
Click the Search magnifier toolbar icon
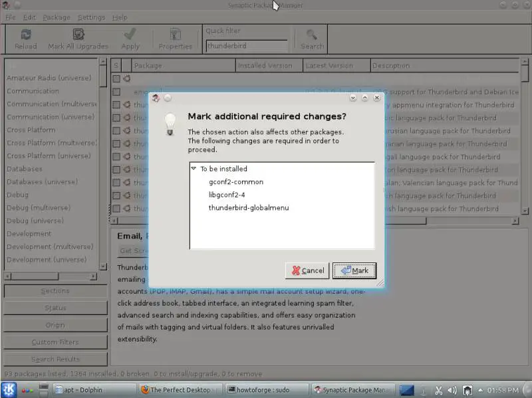(x=312, y=35)
